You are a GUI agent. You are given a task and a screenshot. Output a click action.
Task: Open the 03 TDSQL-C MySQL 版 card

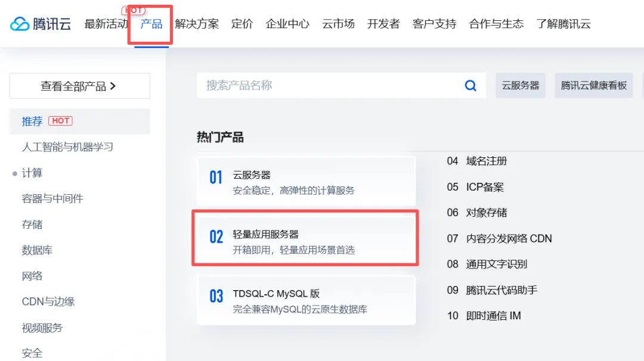[306, 300]
